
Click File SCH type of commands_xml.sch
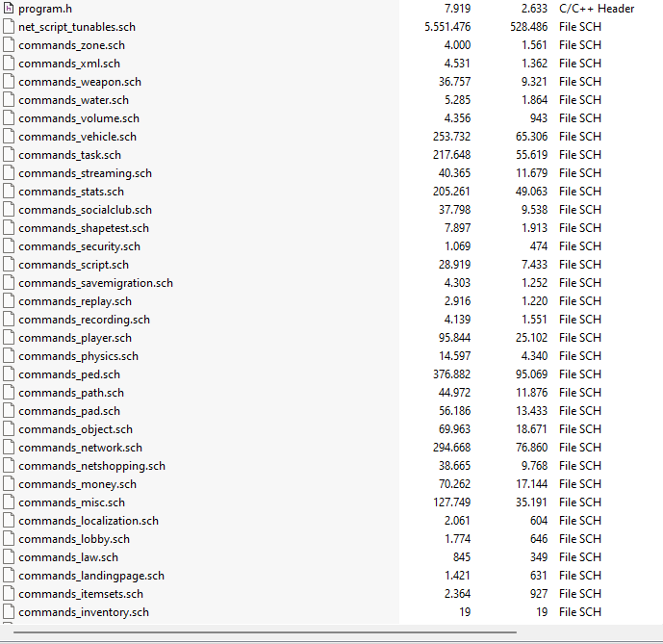coord(580,63)
